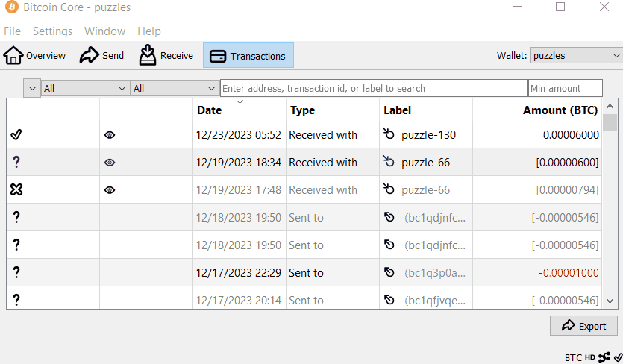Click the network connections icon in status bar
This screenshot has width=623, height=364.
[604, 357]
